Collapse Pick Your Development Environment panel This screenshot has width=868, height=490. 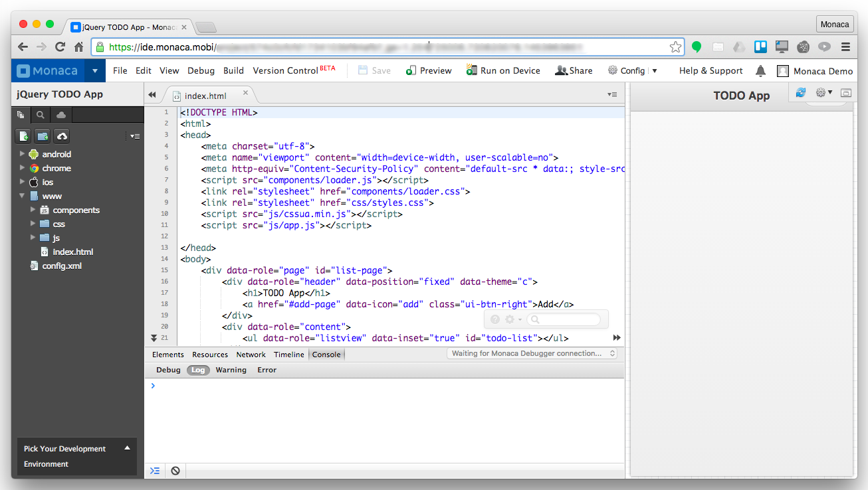coord(127,448)
